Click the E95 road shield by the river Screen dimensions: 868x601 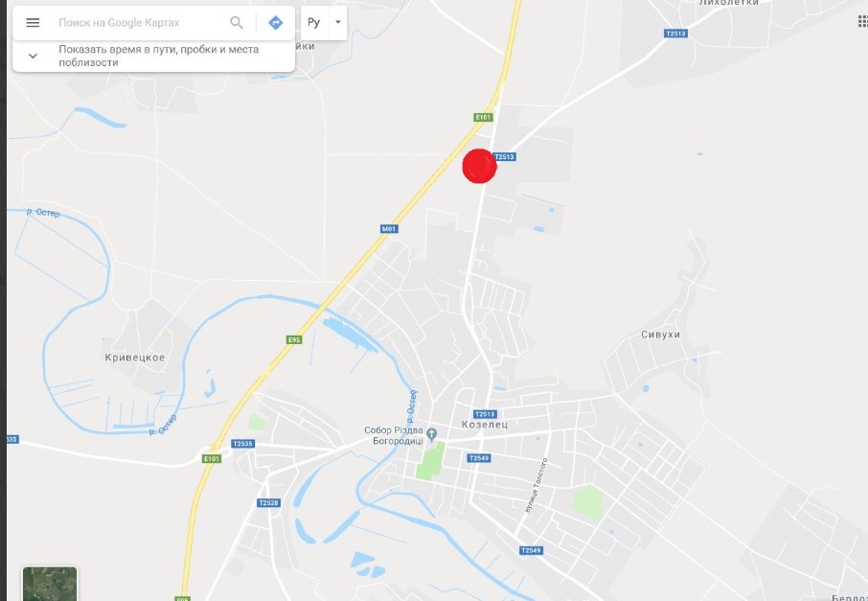pos(294,339)
